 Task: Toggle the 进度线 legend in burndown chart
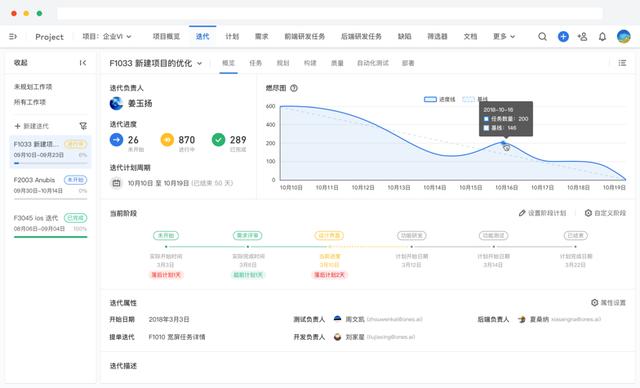(x=439, y=99)
